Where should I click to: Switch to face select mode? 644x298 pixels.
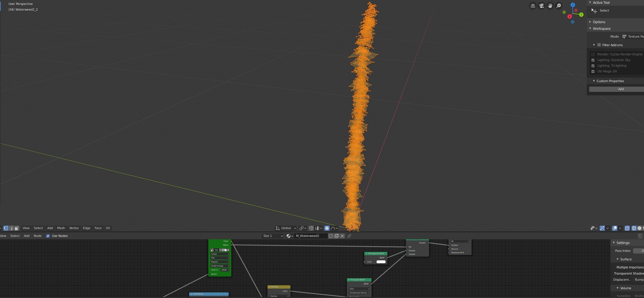[x=17, y=228]
